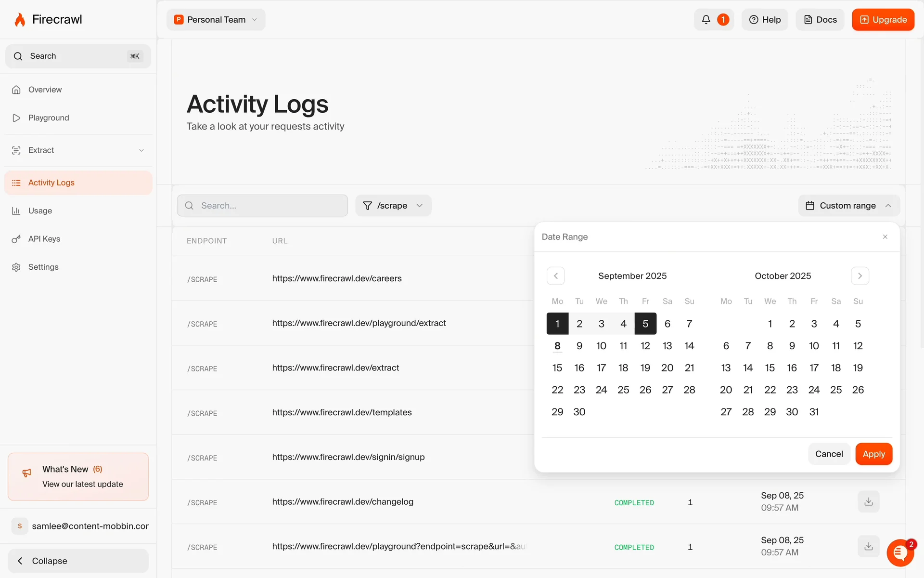Image resolution: width=924 pixels, height=578 pixels.
Task: Open Usage in the sidebar
Action: (40, 211)
